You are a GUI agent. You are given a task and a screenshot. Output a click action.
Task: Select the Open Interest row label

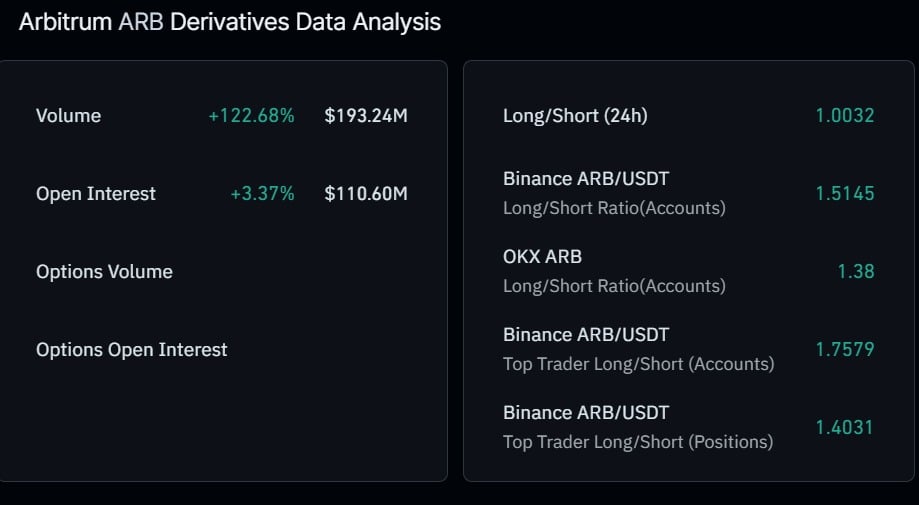[x=96, y=193]
